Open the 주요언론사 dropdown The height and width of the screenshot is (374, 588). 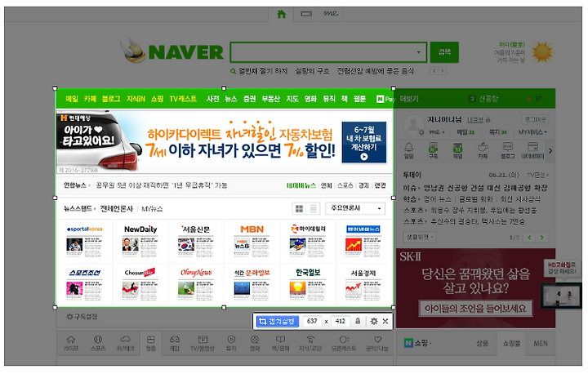coord(355,208)
